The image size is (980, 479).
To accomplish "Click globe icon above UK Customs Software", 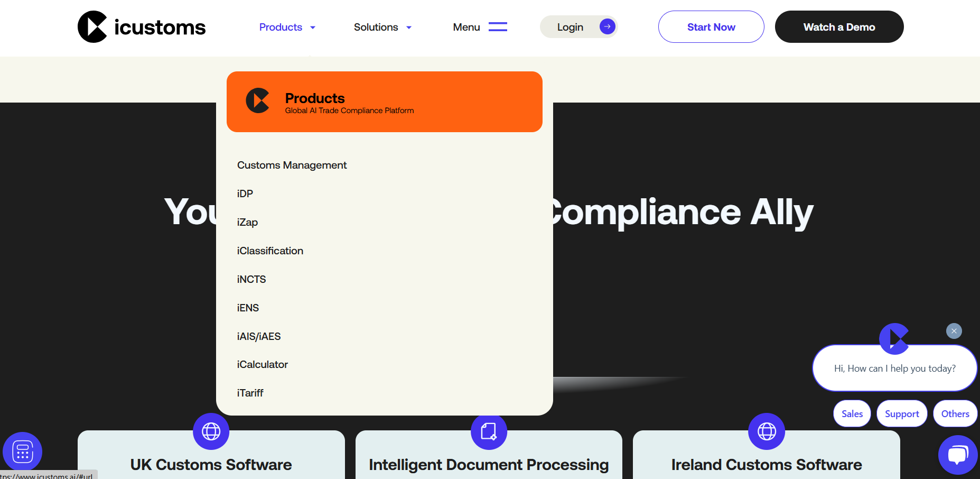I will 211,431.
